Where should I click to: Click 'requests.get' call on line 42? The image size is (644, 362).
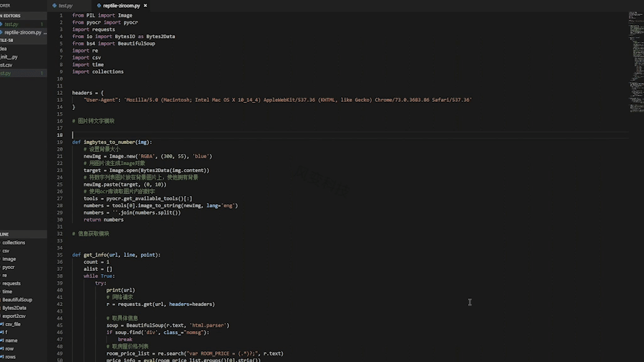point(135,305)
